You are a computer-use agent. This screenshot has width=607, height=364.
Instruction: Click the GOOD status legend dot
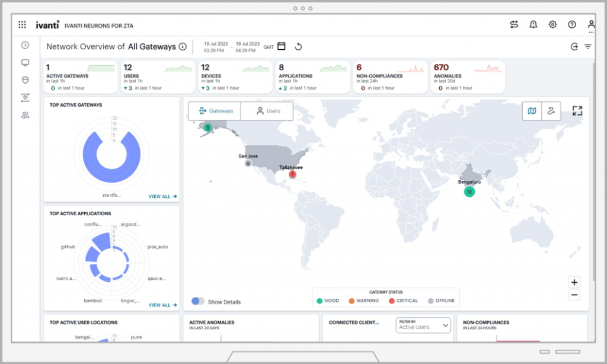coord(320,301)
